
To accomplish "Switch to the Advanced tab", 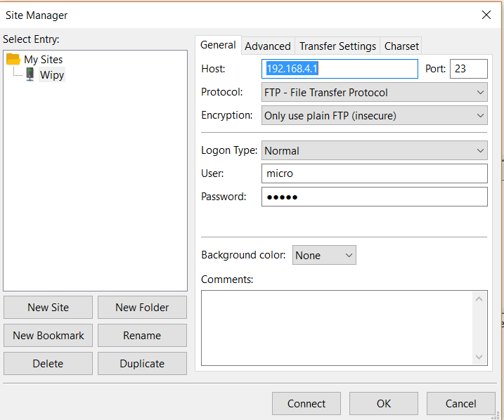I will (x=267, y=46).
